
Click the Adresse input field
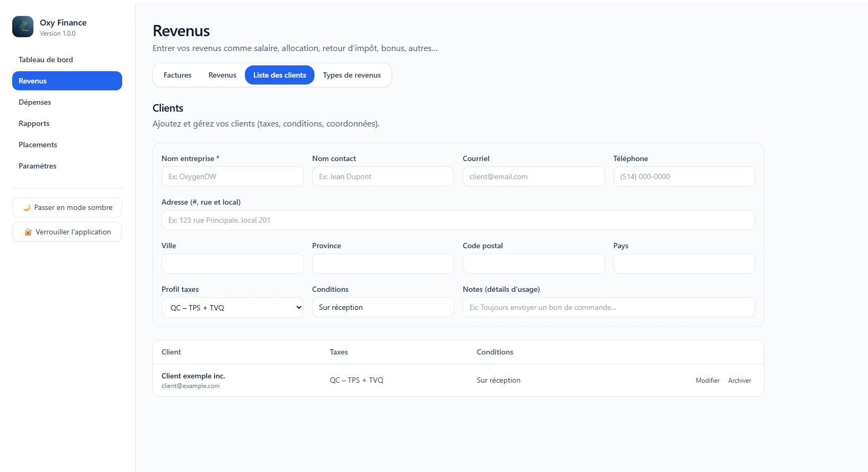point(458,220)
